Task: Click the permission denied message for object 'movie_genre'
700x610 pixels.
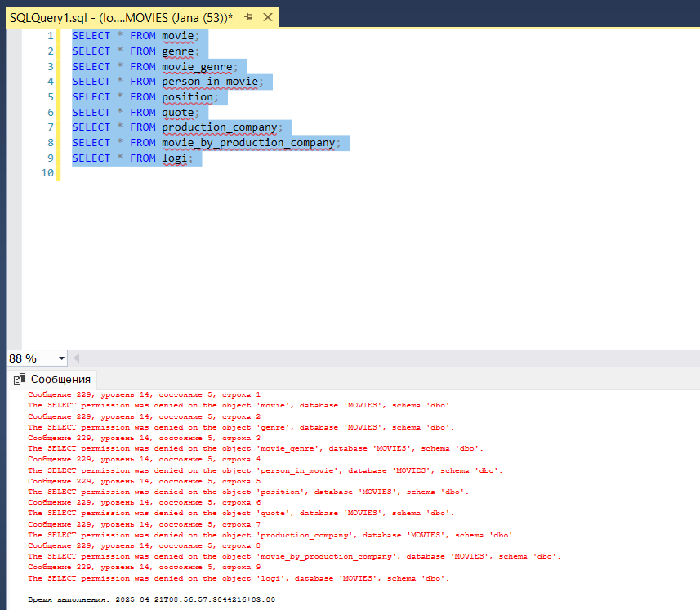Action: coord(256,449)
